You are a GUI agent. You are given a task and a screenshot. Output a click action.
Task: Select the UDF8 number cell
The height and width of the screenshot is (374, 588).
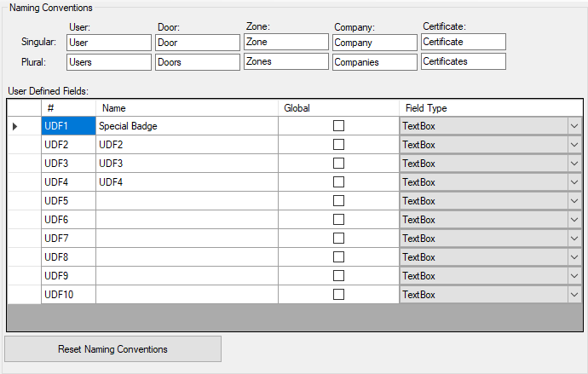(x=68, y=257)
